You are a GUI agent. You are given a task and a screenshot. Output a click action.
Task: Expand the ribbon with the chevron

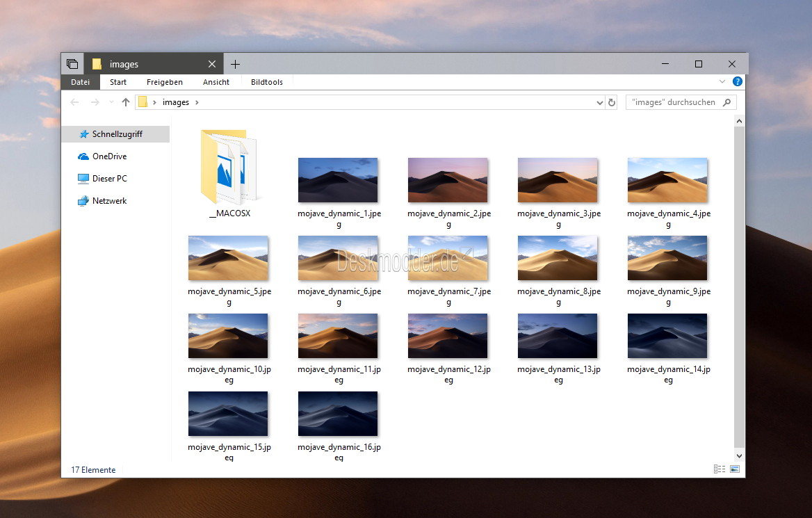pyautogui.click(x=722, y=82)
